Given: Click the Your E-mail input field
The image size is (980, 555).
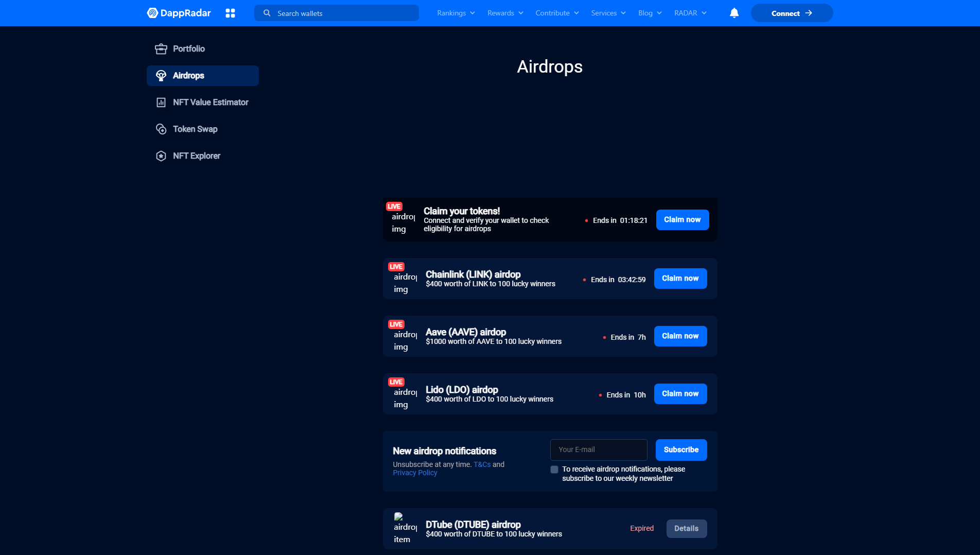Looking at the screenshot, I should [x=599, y=450].
